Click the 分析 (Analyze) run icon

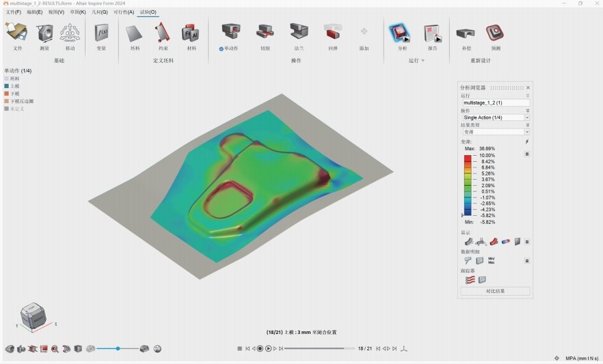pyautogui.click(x=401, y=33)
